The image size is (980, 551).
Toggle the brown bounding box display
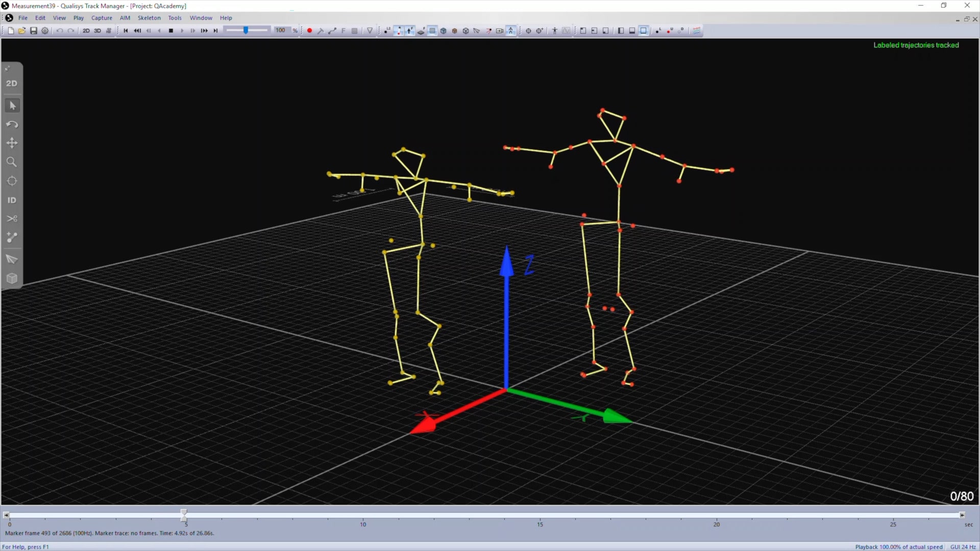pyautogui.click(x=455, y=31)
